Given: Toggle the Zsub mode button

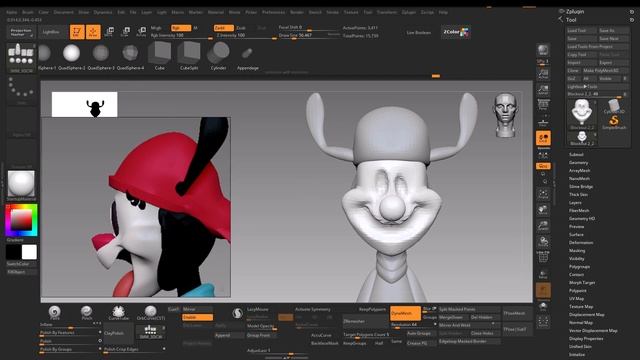Looking at the screenshot, I should (241, 28).
